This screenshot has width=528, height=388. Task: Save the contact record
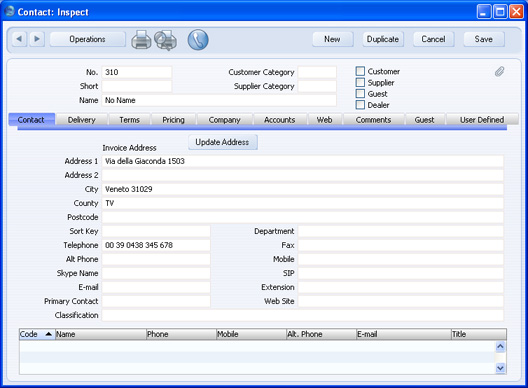coord(484,39)
